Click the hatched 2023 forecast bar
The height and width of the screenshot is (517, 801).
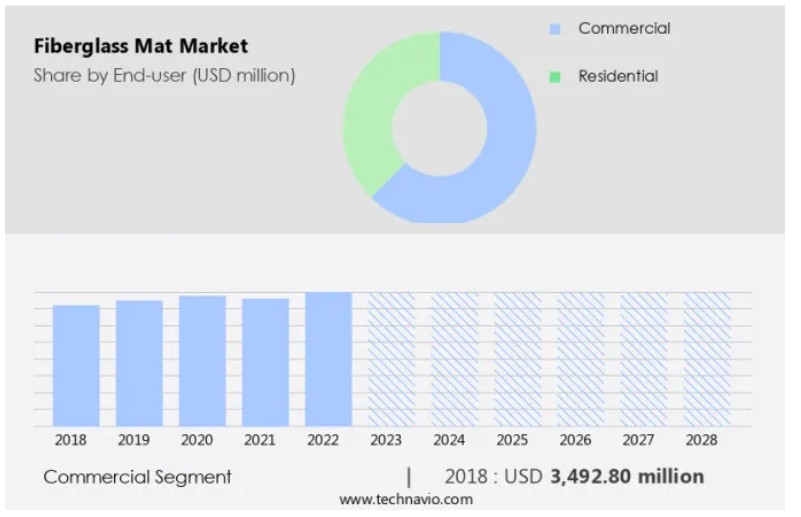(x=392, y=359)
